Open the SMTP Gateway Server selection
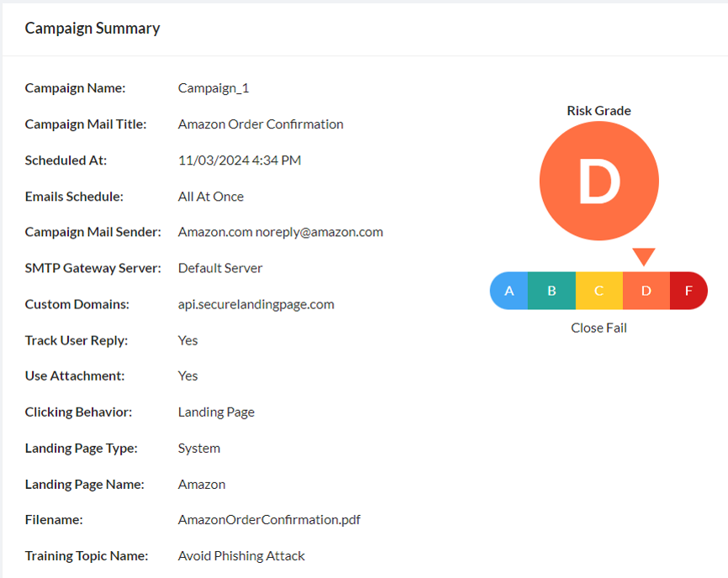The height and width of the screenshot is (578, 728). pos(219,268)
